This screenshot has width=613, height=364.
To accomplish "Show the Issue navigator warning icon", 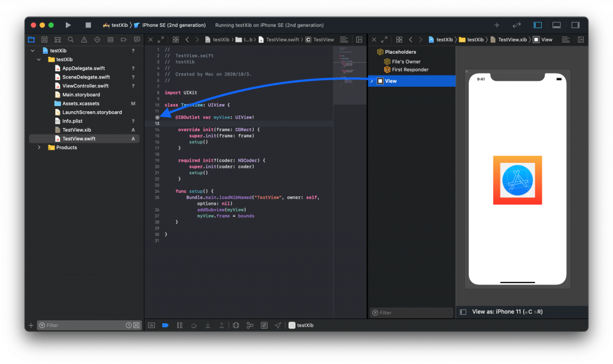I will [84, 40].
